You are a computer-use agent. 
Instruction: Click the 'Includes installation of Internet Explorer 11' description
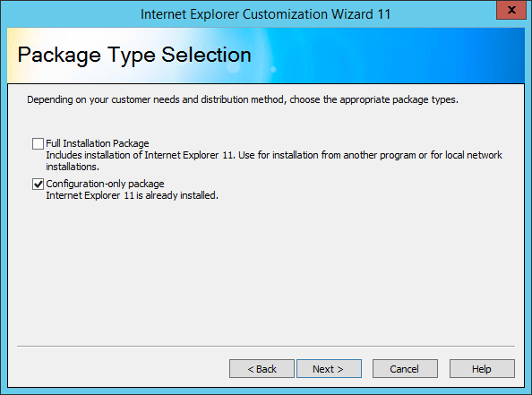coord(141,155)
